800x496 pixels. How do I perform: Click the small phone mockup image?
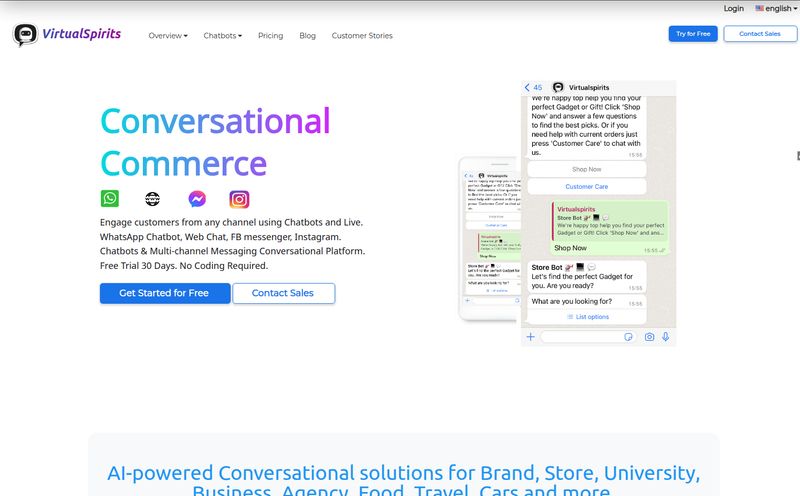[490, 239]
